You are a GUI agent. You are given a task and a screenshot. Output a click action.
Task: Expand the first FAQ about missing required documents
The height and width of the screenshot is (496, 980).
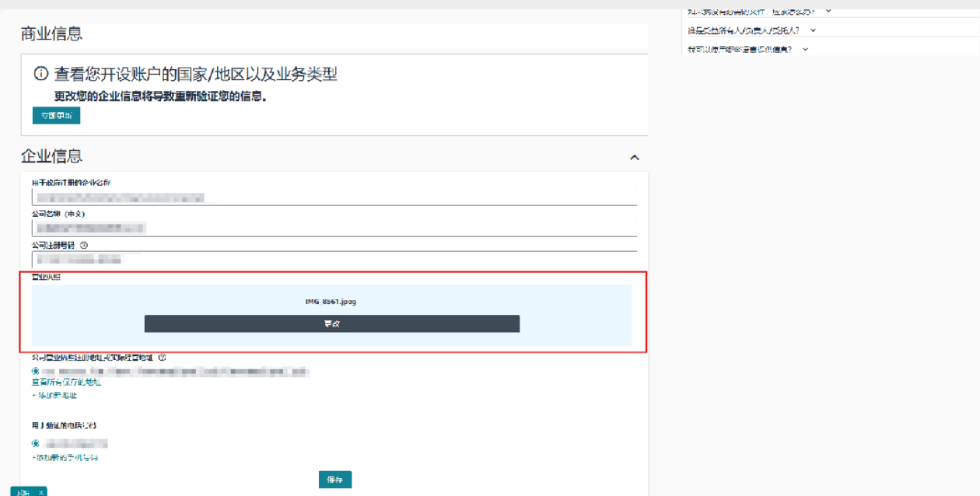[x=828, y=11]
